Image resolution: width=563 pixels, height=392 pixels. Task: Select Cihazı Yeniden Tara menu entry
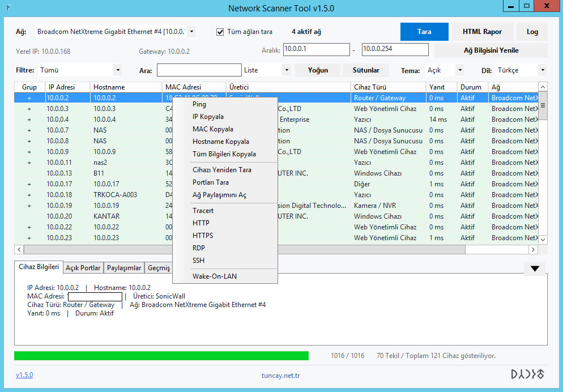pos(225,170)
